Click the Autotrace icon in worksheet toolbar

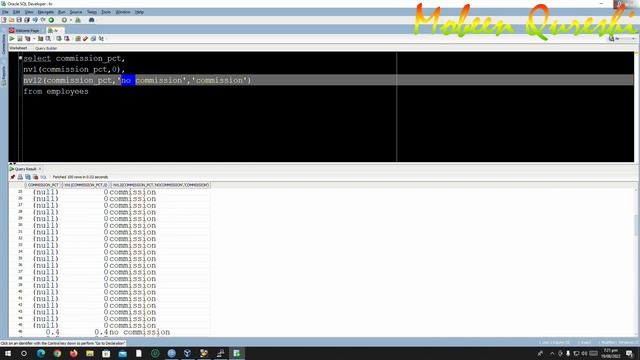[40, 39]
